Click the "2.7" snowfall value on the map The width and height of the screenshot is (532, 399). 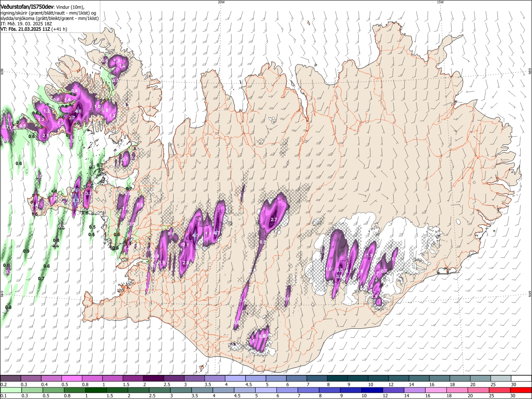(x=274, y=219)
